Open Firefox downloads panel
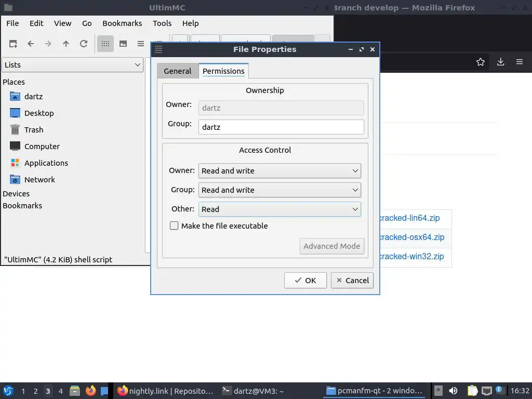This screenshot has height=399, width=532. tap(500, 62)
